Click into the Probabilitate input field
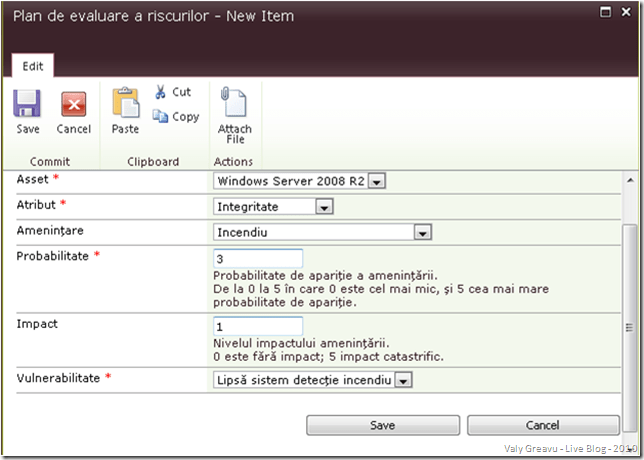This screenshot has width=644, height=460. (258, 258)
